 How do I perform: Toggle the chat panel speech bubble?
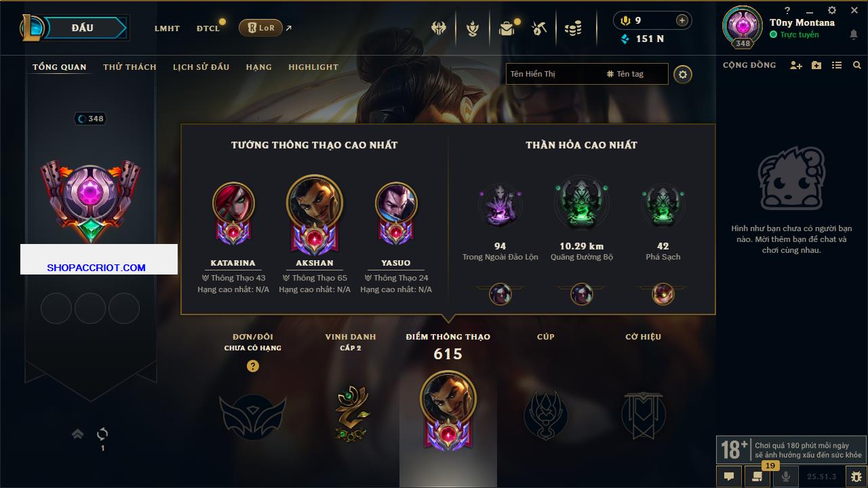click(x=729, y=476)
